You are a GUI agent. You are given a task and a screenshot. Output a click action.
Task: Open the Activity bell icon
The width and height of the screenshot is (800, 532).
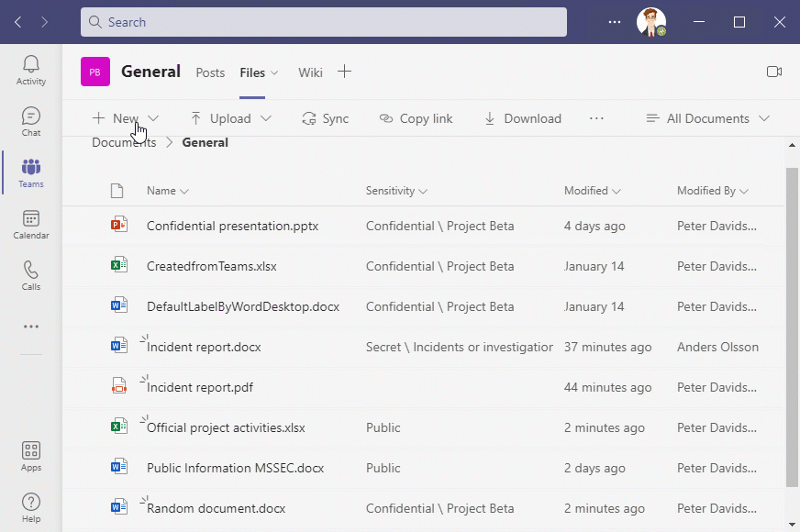[x=31, y=70]
